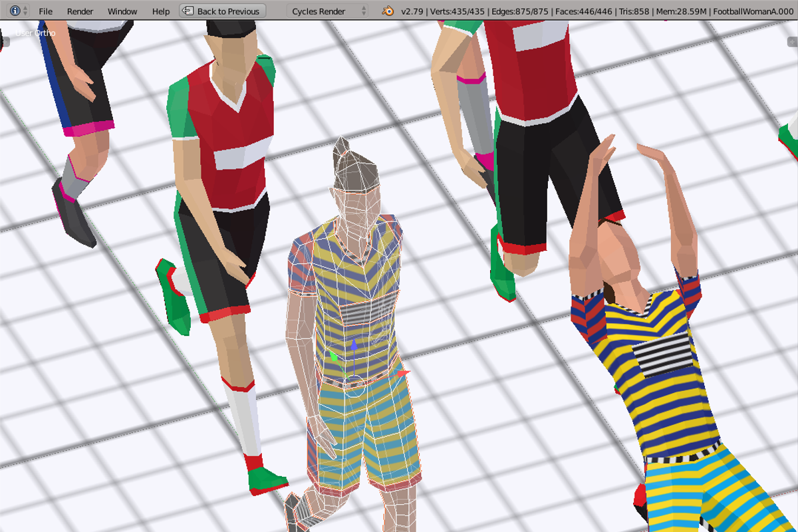Open the File menu

pyautogui.click(x=45, y=11)
